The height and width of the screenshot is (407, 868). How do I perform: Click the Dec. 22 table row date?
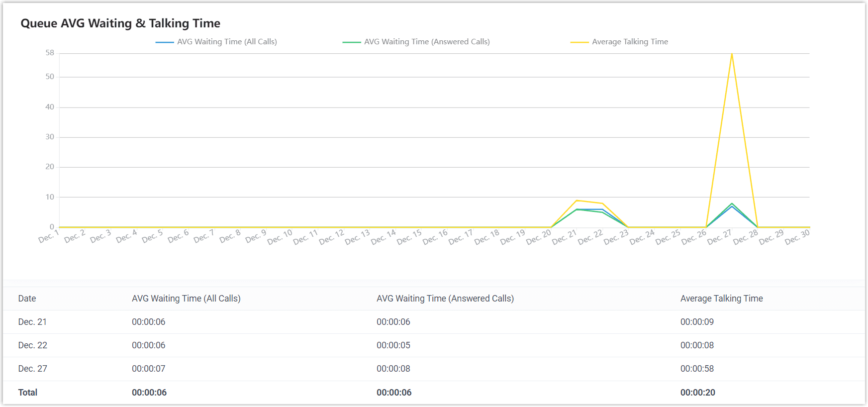(x=32, y=345)
